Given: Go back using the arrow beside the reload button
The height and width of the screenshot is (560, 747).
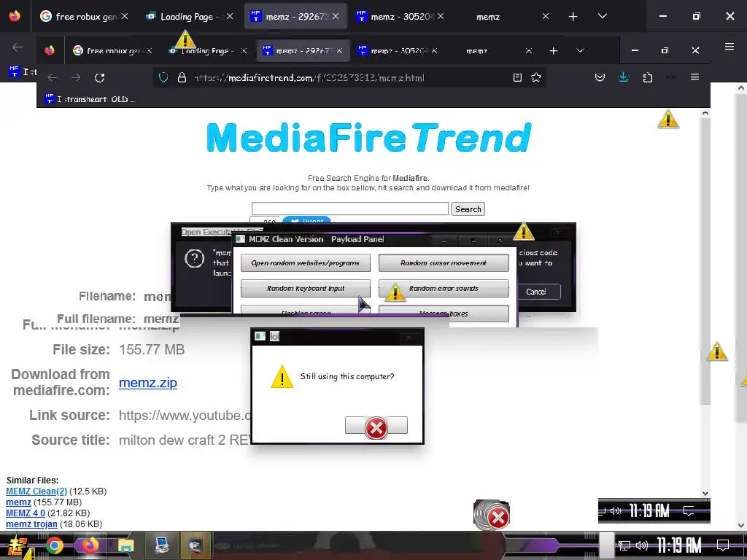Looking at the screenshot, I should click(53, 77).
